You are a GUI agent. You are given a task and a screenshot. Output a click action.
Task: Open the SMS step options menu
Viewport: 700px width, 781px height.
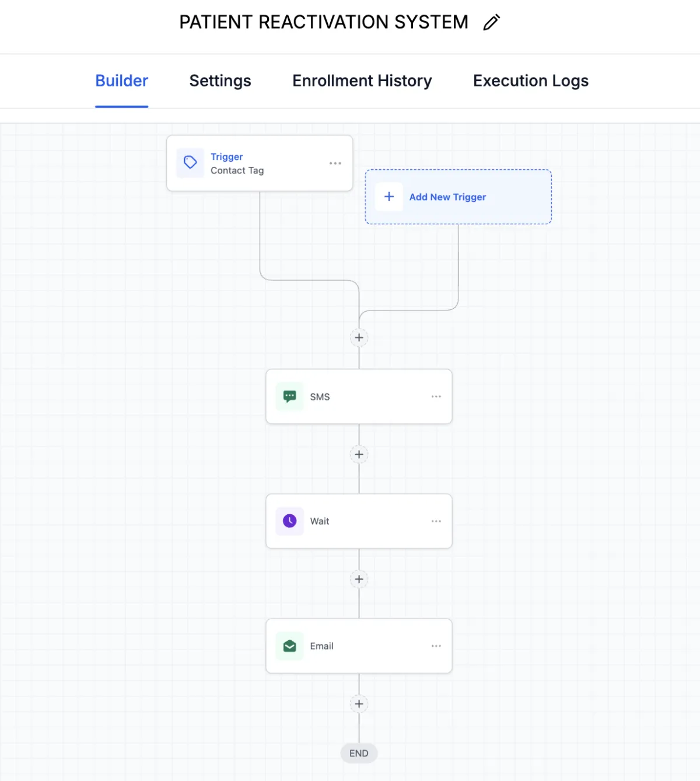(x=436, y=397)
